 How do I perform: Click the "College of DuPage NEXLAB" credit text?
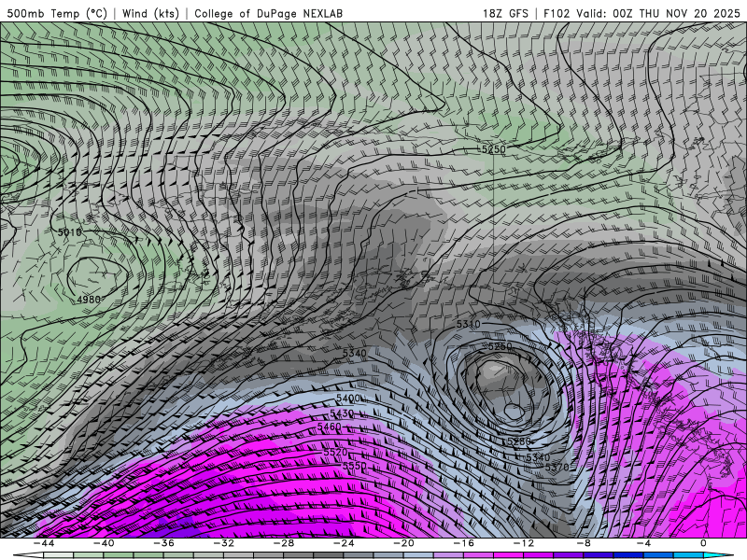point(268,13)
